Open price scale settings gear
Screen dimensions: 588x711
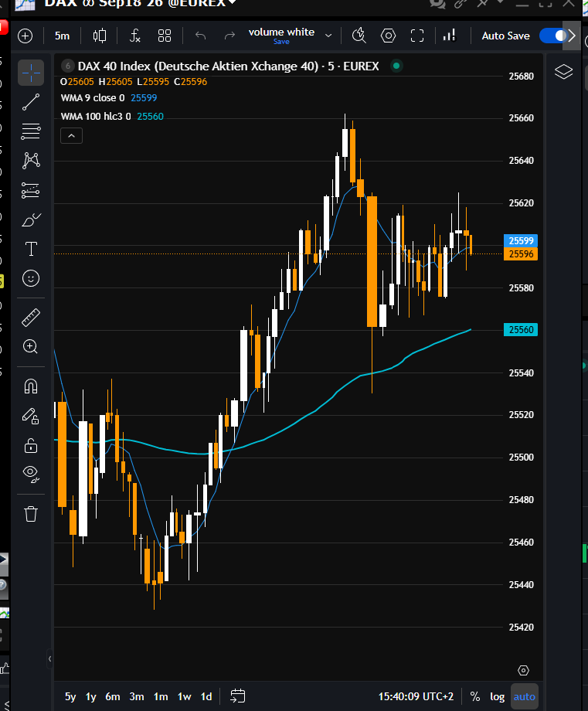[523, 670]
